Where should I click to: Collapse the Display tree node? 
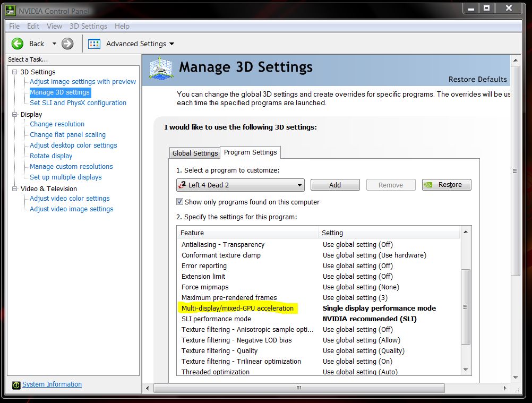pos(14,114)
